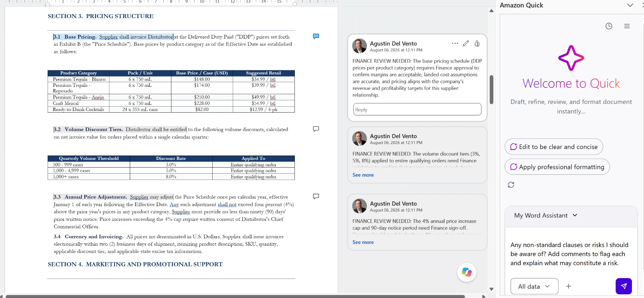The width and height of the screenshot is (644, 298).
Task: Click the SECTION 4. MARKETING AND PROMOTIONAL SUPPORT heading
Action: (135, 264)
